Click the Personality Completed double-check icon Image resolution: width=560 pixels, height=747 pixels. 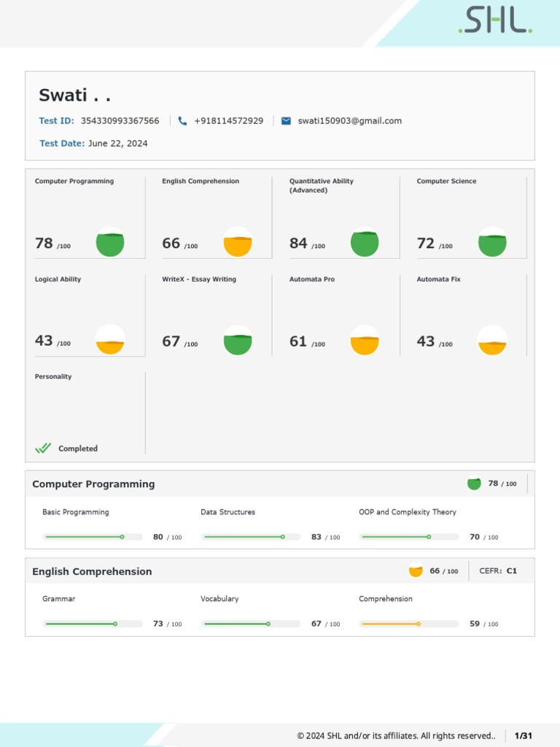tap(44, 449)
